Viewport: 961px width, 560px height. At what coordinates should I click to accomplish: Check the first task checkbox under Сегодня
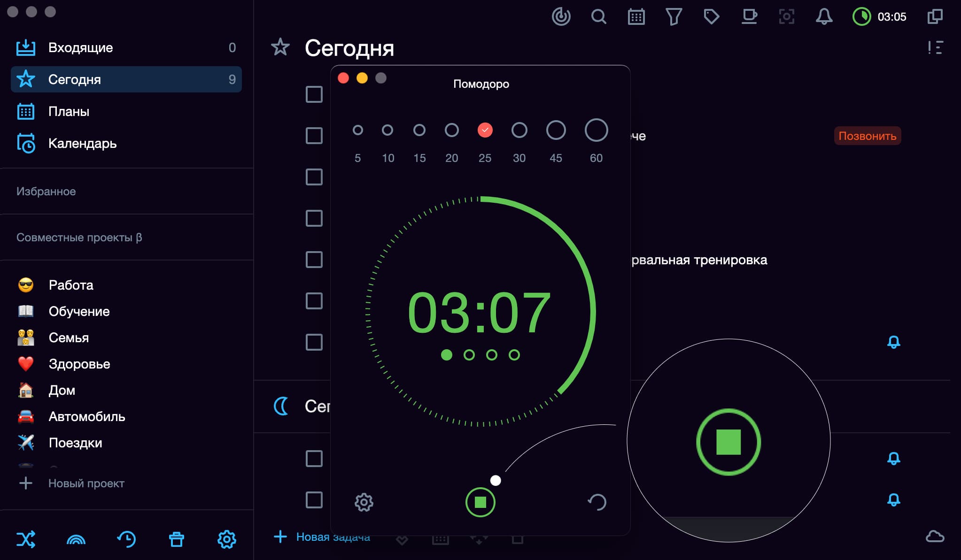coord(314,94)
